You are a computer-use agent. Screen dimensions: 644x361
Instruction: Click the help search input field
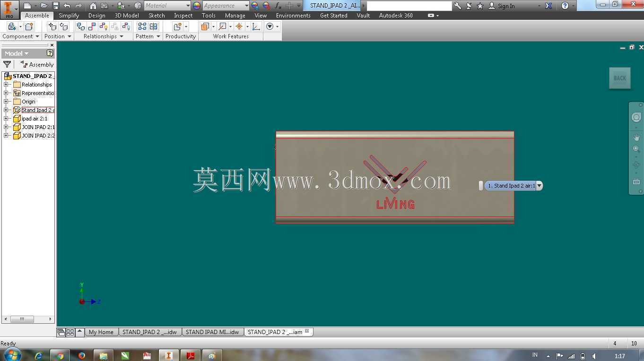coord(409,6)
